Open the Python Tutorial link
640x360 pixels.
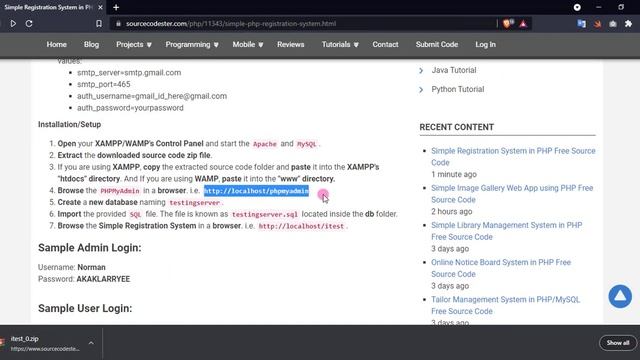tap(458, 89)
